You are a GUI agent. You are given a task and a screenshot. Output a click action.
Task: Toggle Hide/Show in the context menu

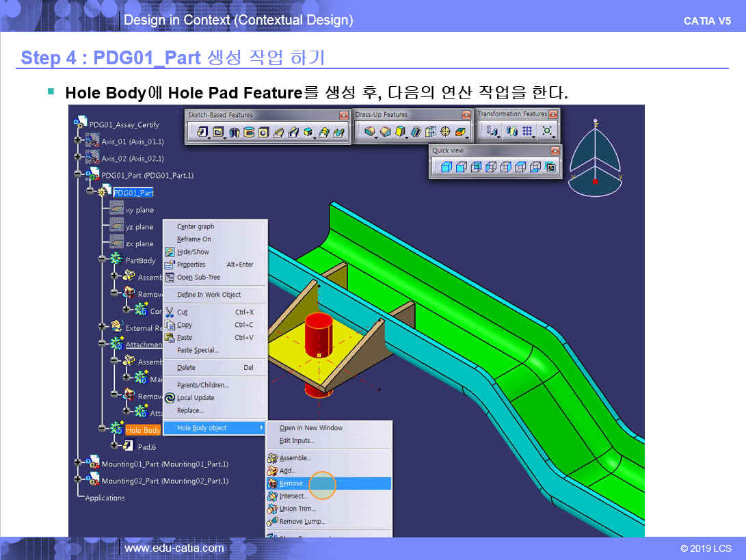click(193, 252)
